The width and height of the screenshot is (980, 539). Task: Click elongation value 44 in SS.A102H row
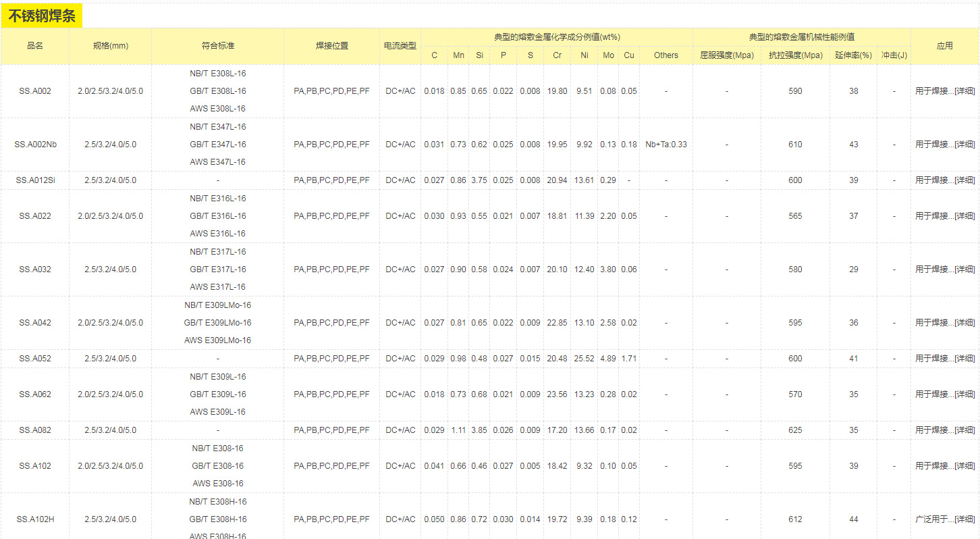(x=854, y=519)
